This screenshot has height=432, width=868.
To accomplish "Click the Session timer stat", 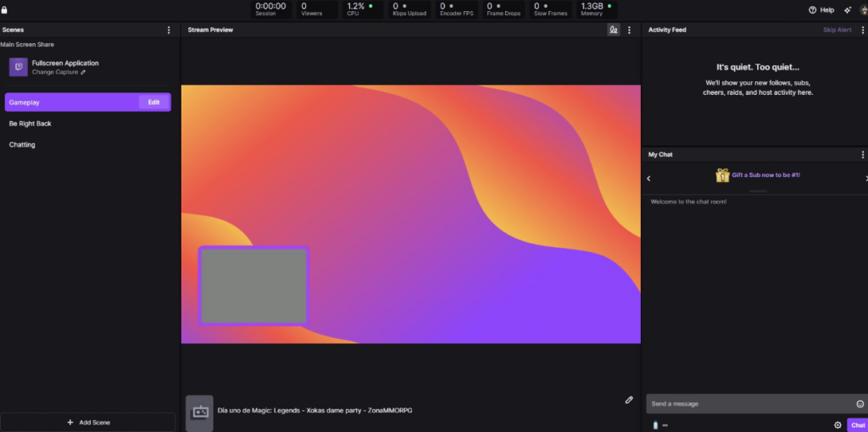I will [271, 9].
